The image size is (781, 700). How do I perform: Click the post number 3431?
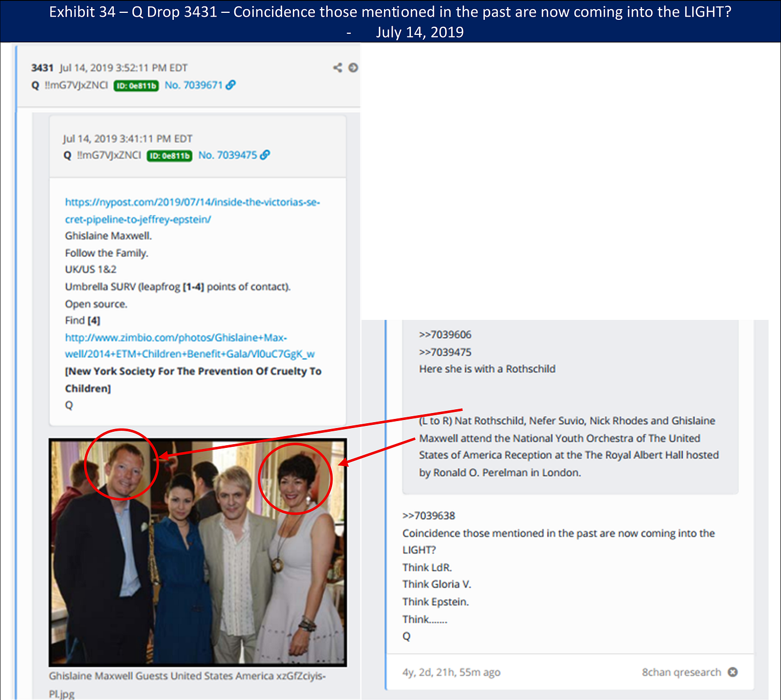click(42, 68)
